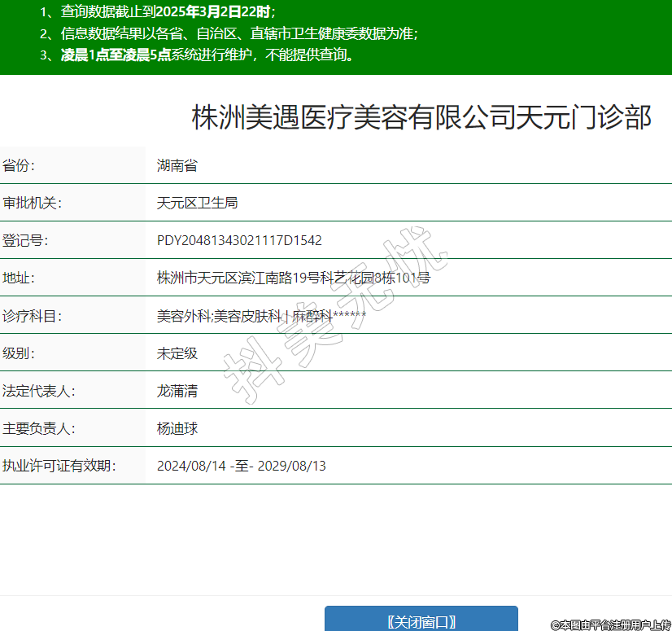Select the 省份 row label
672x631 pixels.
(20, 166)
